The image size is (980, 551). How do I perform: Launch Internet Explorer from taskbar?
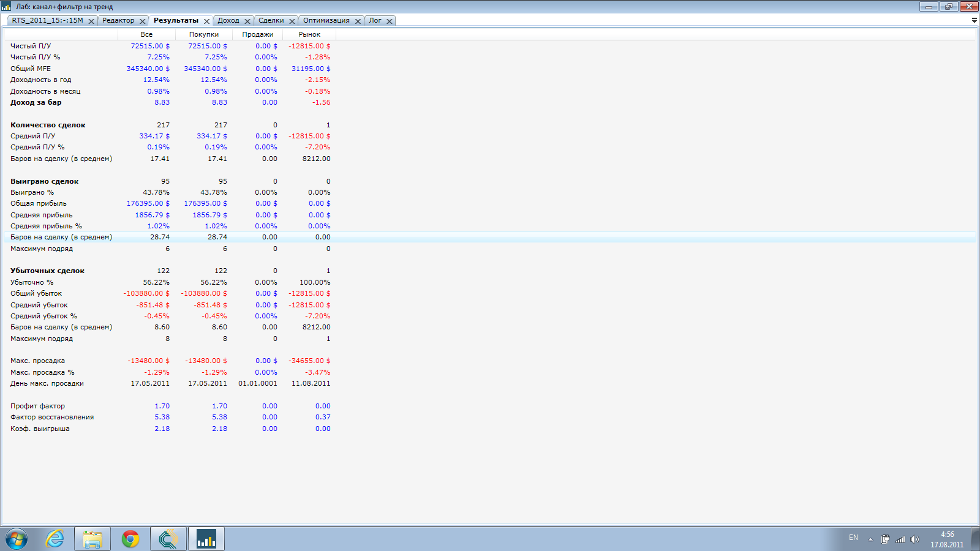[55, 539]
